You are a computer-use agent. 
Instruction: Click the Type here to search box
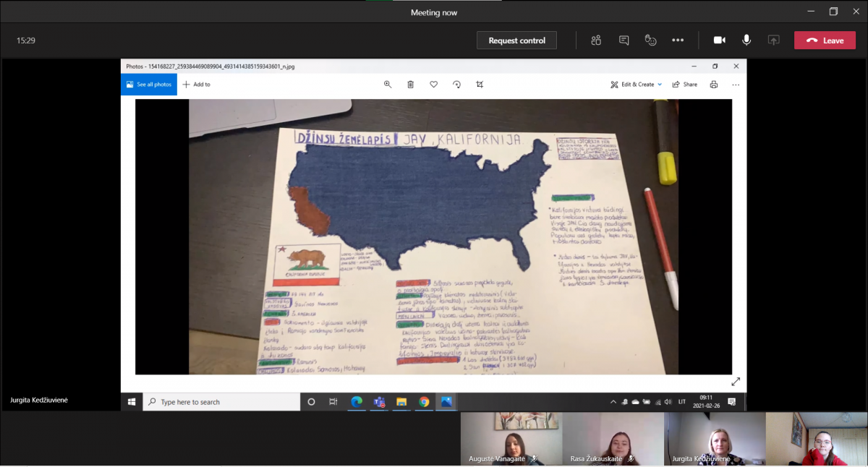(221, 402)
